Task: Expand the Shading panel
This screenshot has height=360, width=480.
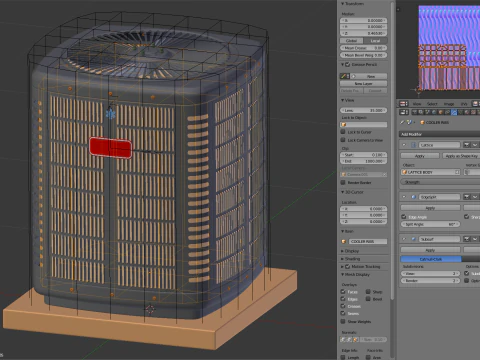Action: click(x=343, y=259)
